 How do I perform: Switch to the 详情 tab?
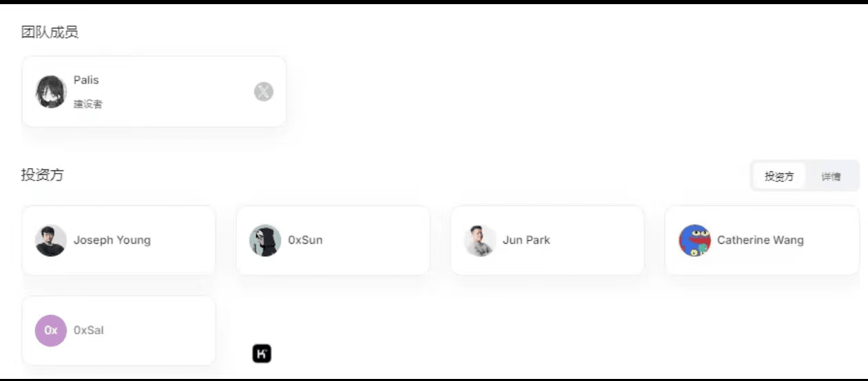tap(831, 176)
